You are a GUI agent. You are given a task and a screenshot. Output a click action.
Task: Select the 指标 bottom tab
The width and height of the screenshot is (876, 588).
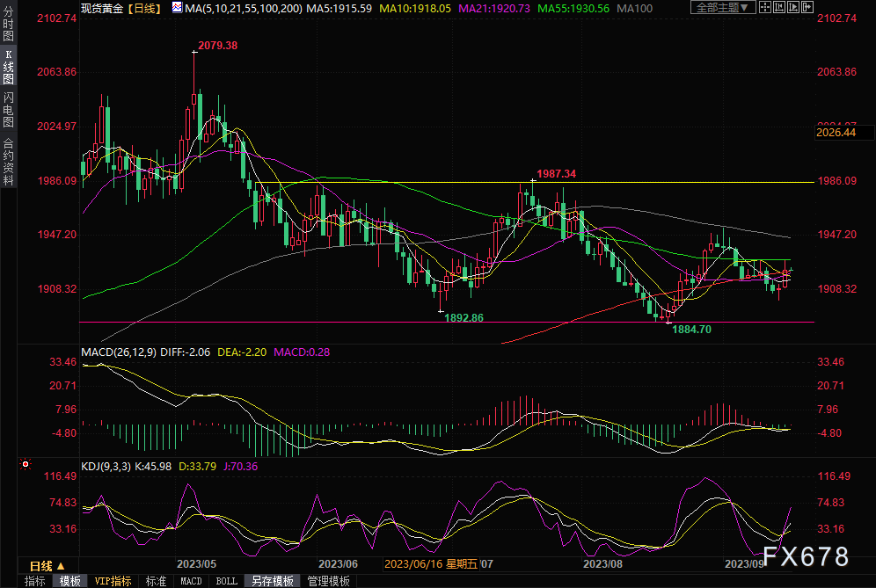coord(34,581)
